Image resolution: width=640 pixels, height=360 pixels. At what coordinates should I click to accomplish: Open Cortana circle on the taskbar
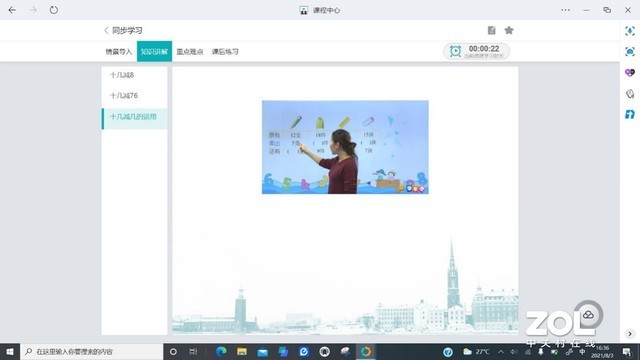click(173, 351)
